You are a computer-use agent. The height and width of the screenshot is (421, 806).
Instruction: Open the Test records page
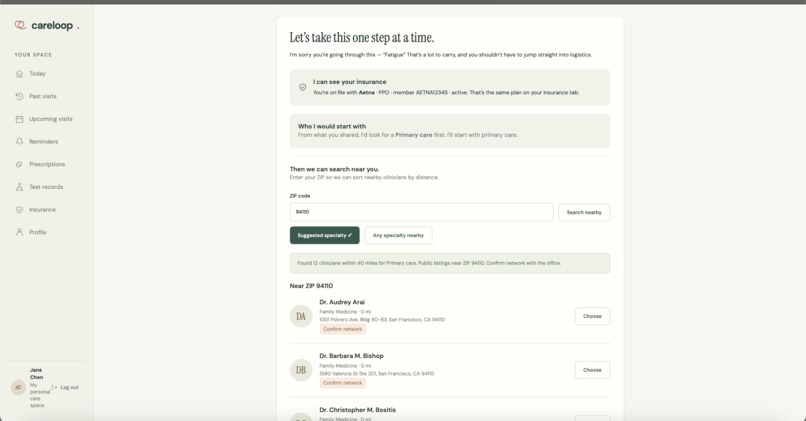47,187
